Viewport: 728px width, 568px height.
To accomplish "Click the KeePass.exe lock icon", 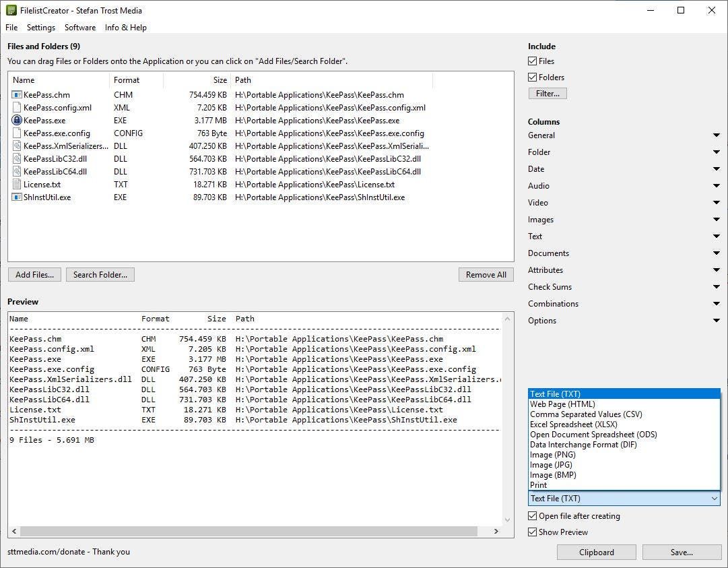I will point(17,121).
